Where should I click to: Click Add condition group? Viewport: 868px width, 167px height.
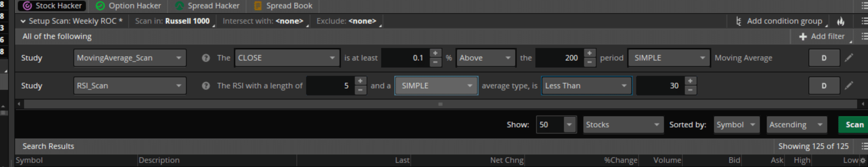point(784,21)
